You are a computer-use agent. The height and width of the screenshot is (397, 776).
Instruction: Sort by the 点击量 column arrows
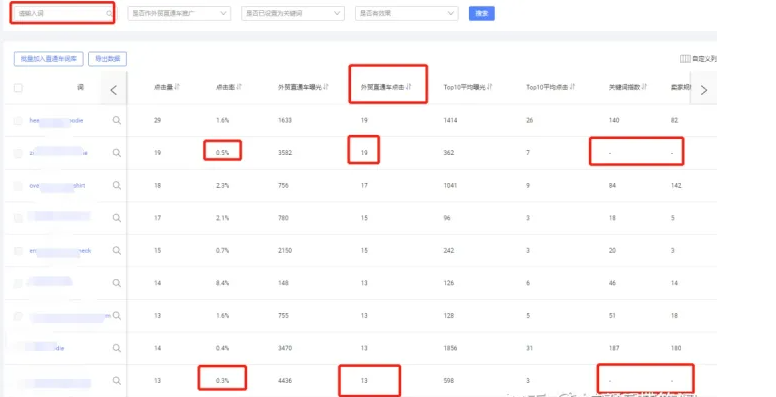coord(177,87)
